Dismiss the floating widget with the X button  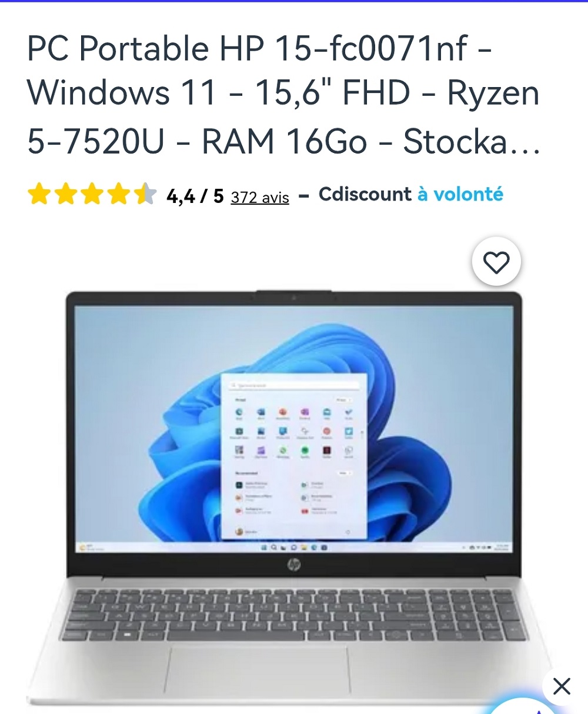pos(562,686)
